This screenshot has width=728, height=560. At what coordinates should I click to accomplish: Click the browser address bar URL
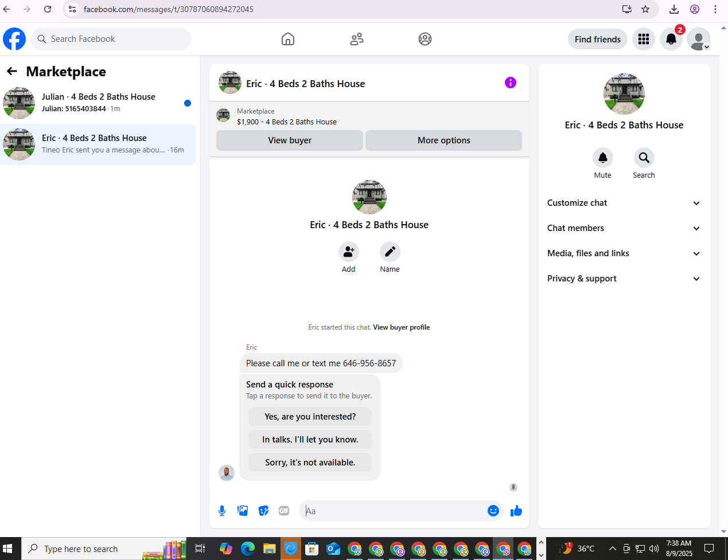coord(169,9)
